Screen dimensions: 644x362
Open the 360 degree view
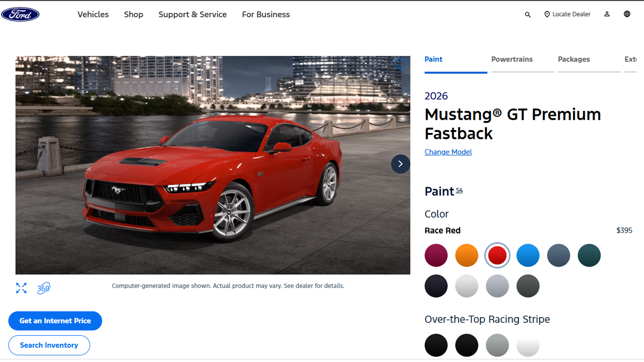coord(43,288)
